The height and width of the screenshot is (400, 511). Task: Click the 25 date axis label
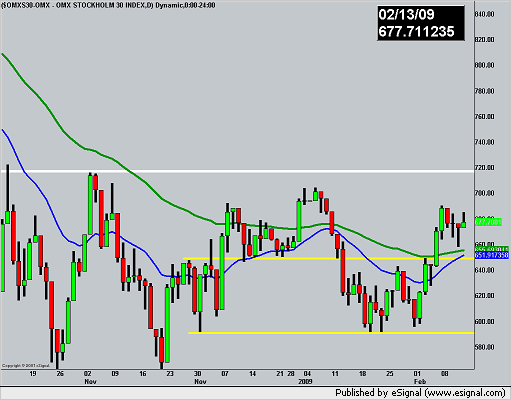[390, 374]
